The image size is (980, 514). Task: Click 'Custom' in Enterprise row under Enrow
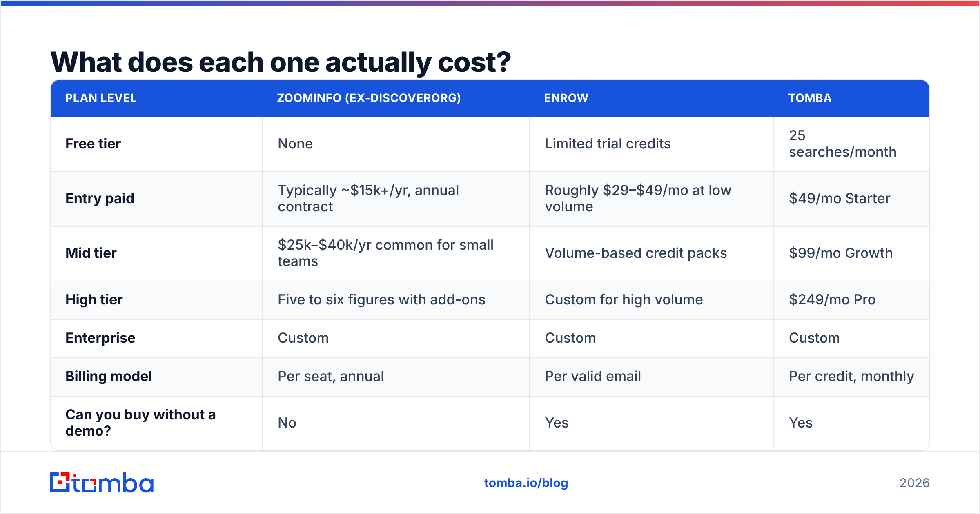click(x=570, y=338)
